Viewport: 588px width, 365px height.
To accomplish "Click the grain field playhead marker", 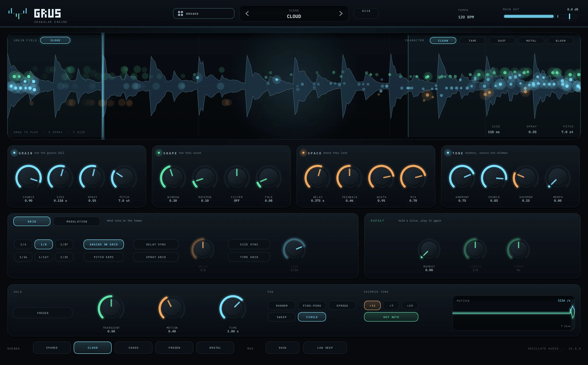I will 103,86.
